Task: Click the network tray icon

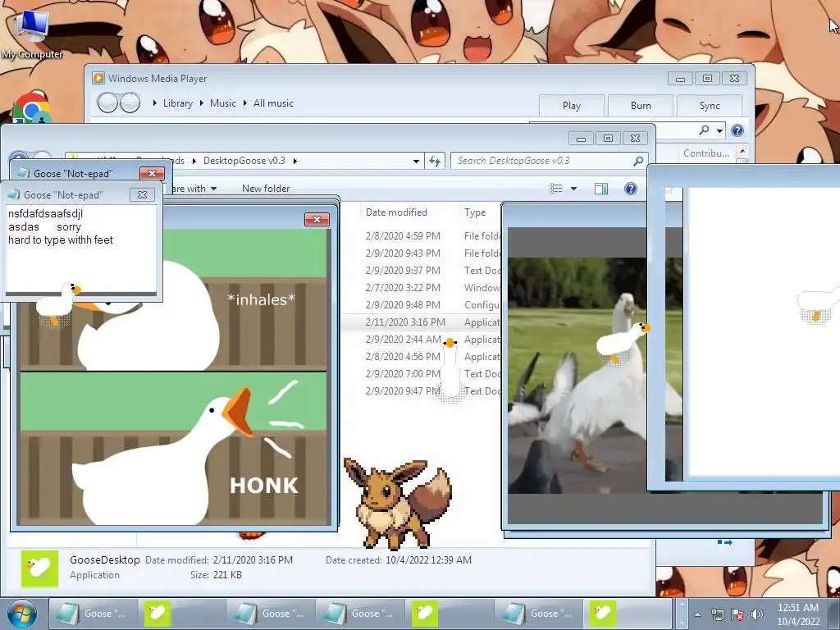Action: (x=717, y=614)
